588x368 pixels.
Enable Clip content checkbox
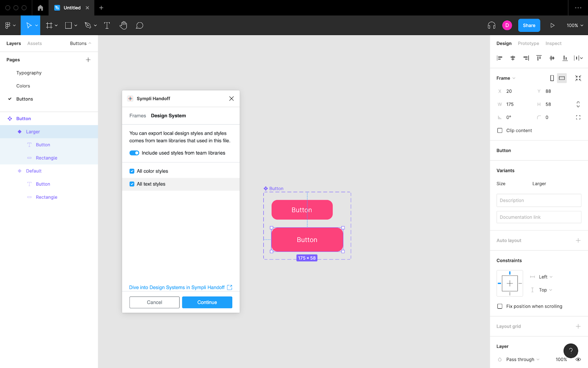500,131
